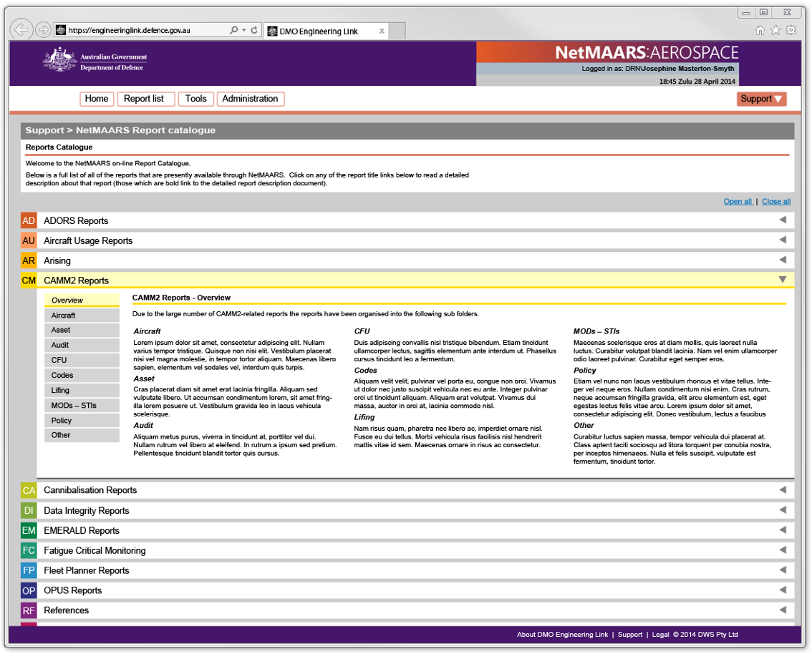812x654 pixels.
Task: Select the Asset sub-folder tab
Action: click(82, 330)
